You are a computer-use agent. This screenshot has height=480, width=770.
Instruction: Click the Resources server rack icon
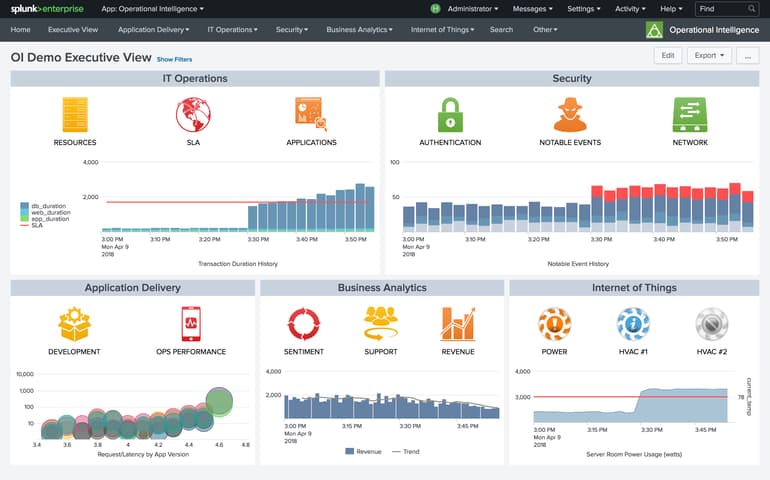(75, 115)
